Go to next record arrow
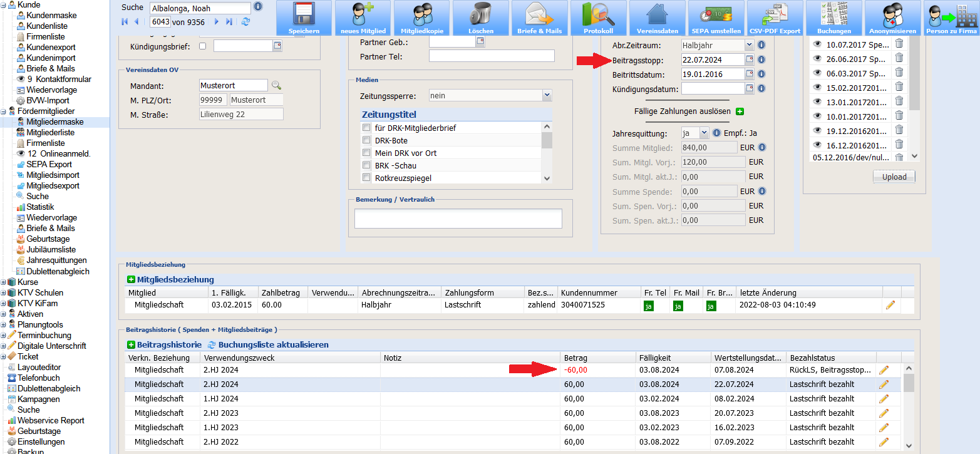This screenshot has width=980, height=454. click(x=217, y=21)
